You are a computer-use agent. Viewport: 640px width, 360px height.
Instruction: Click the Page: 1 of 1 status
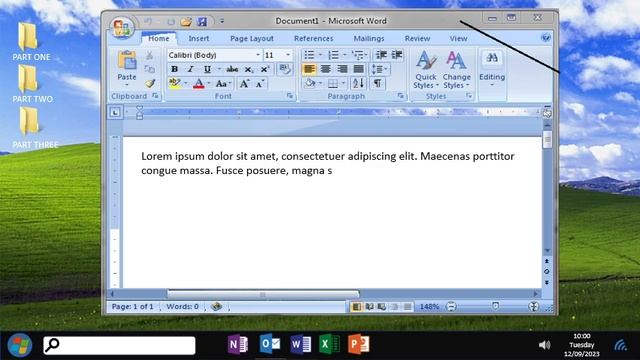point(132,307)
